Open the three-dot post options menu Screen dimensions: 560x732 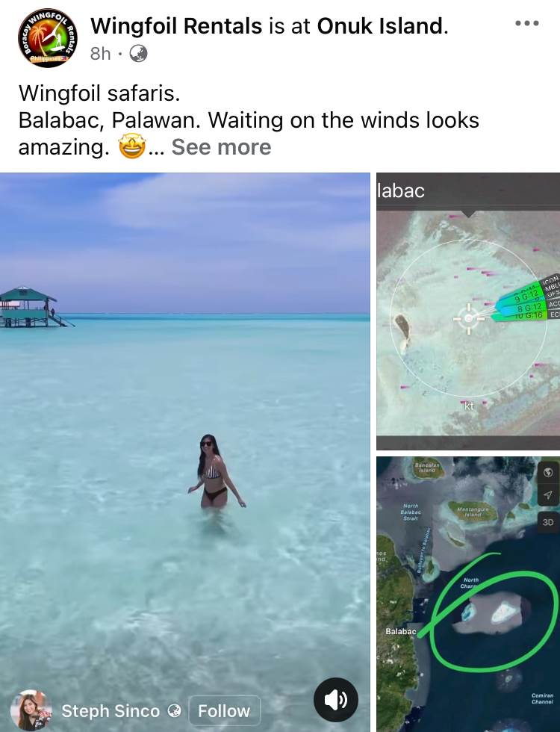pyautogui.click(x=527, y=23)
